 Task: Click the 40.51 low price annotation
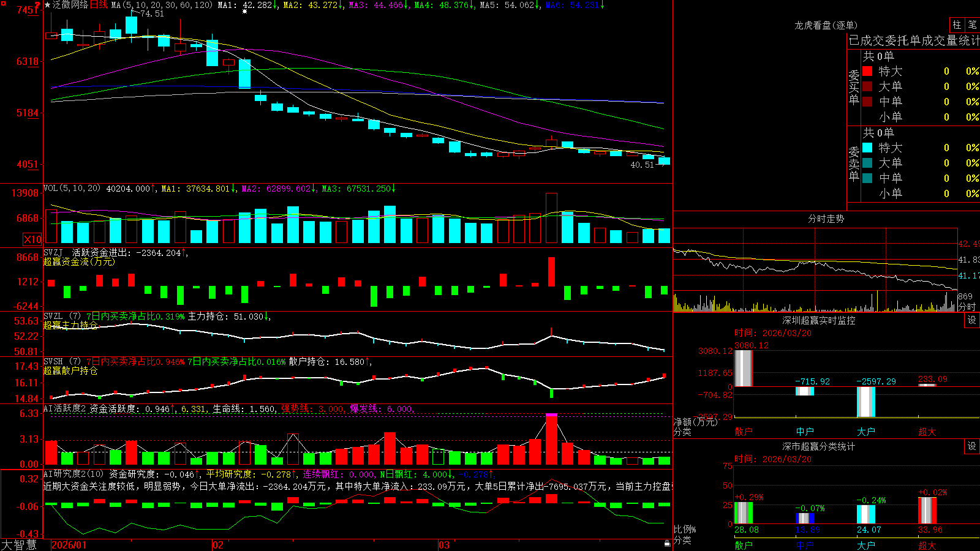643,165
